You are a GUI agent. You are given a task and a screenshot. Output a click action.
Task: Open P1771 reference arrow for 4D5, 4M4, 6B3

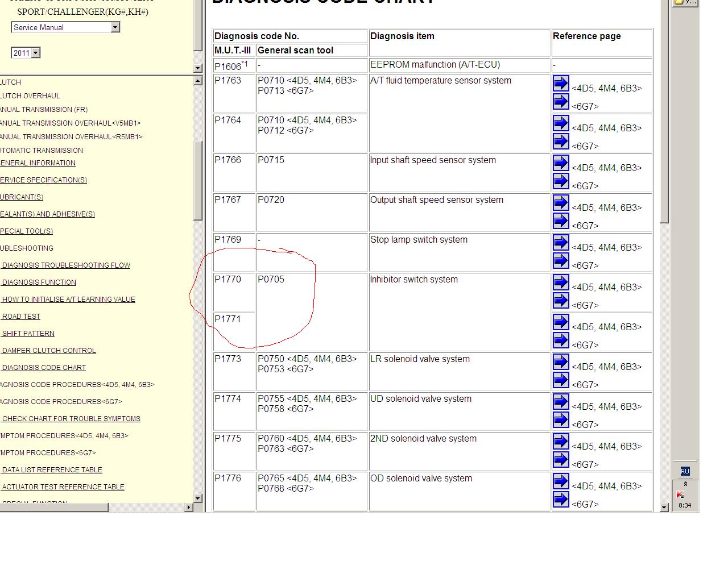click(x=561, y=322)
